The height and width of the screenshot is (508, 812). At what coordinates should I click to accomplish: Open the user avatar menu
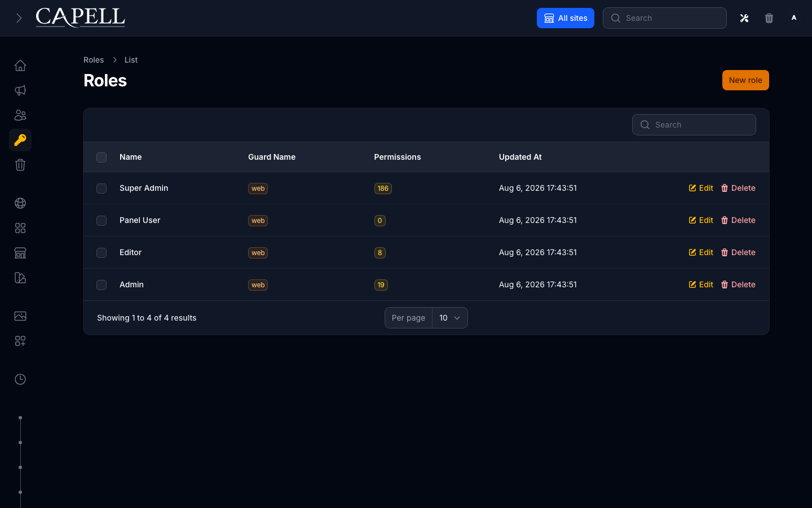[794, 18]
